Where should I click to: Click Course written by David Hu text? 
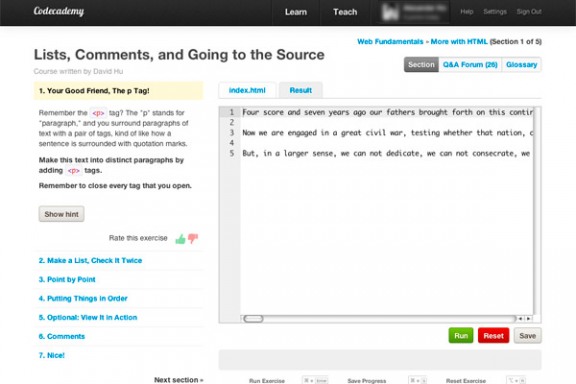click(78, 71)
